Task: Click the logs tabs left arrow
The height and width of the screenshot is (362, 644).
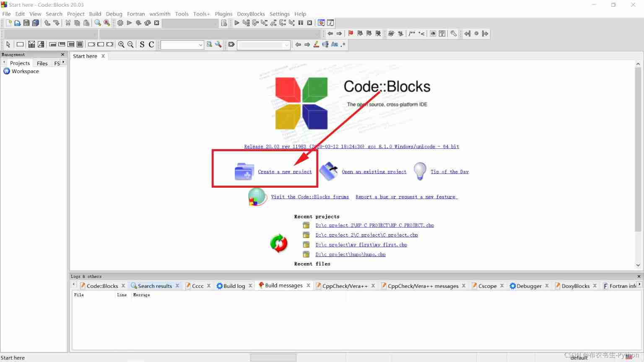Action: pyautogui.click(x=74, y=285)
